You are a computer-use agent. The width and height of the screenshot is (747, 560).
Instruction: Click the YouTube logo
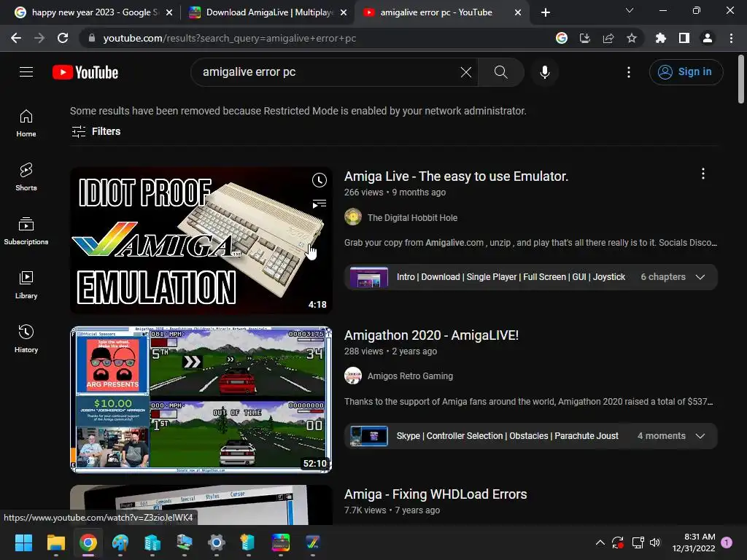click(x=85, y=72)
